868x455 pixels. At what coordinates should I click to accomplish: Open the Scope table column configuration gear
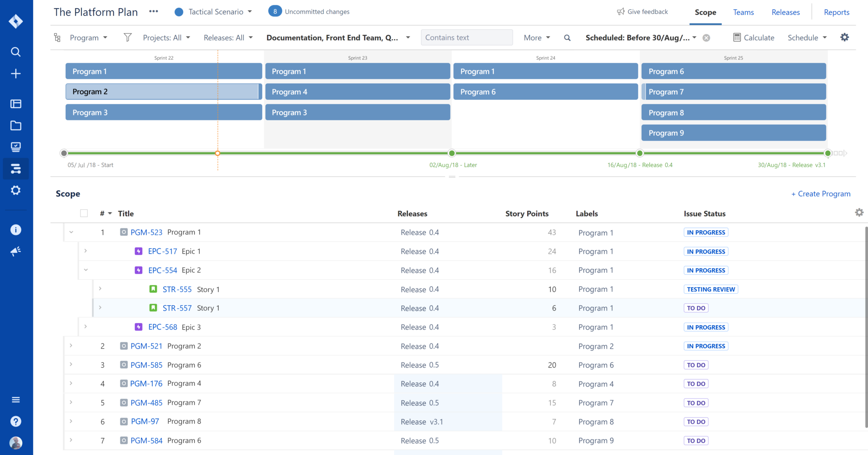(860, 212)
